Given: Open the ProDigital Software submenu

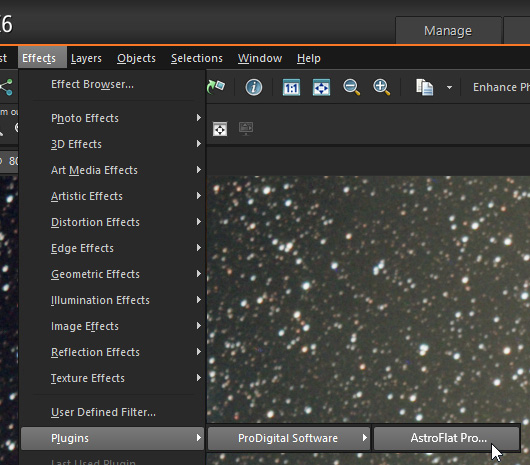Looking at the screenshot, I should 288,438.
